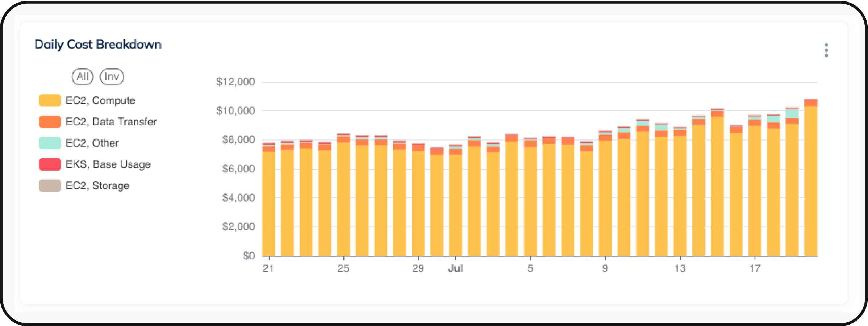The width and height of the screenshot is (868, 326).
Task: Hide the EC2, Storage series label
Action: (97, 186)
